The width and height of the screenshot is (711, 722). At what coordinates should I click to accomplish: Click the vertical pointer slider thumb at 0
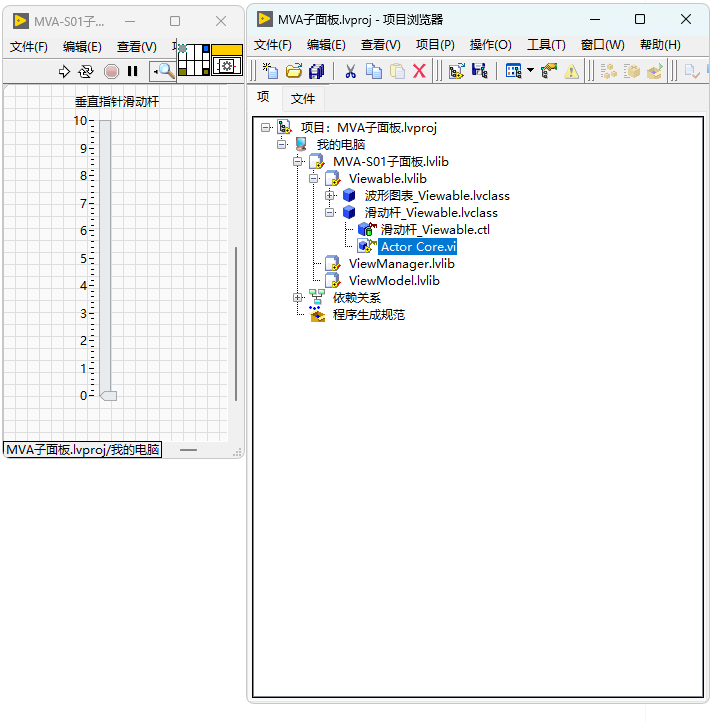109,396
